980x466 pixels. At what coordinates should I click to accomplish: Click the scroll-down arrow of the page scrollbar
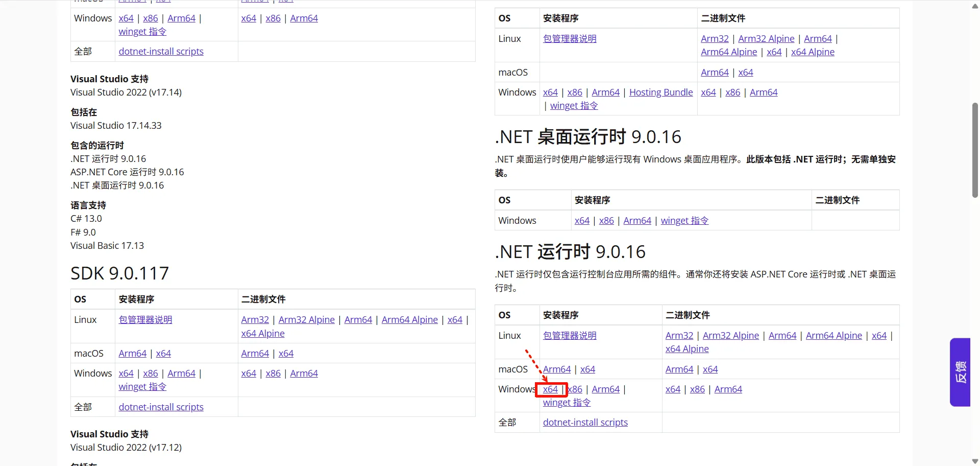[975, 461]
